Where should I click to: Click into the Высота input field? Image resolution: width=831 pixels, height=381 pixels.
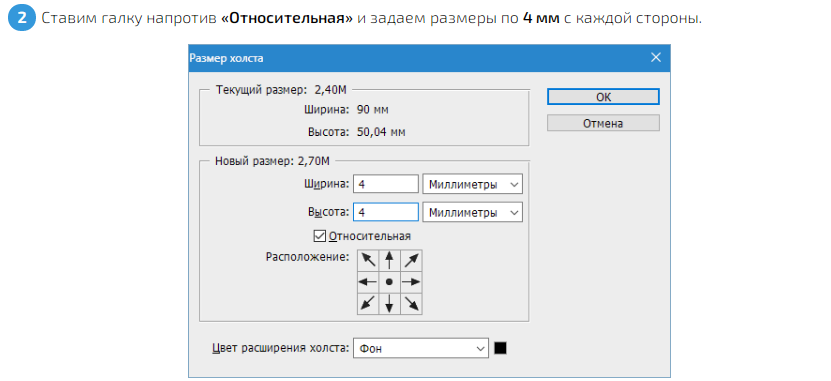[386, 212]
